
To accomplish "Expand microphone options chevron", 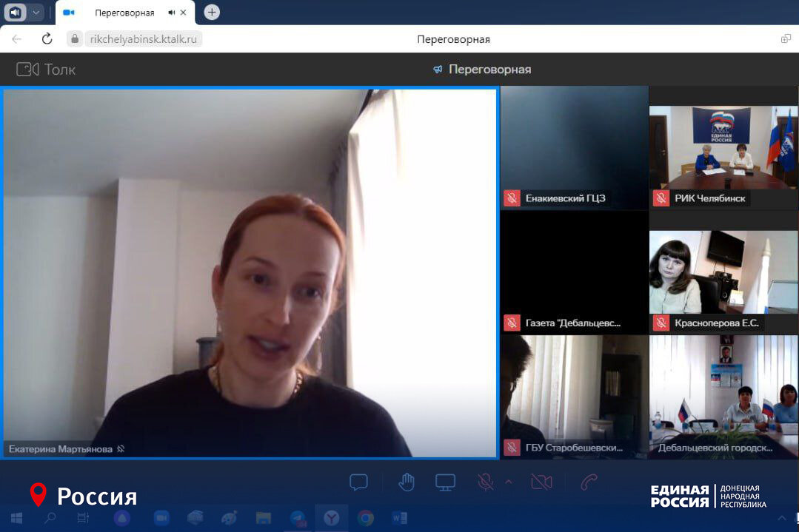I will (x=509, y=482).
